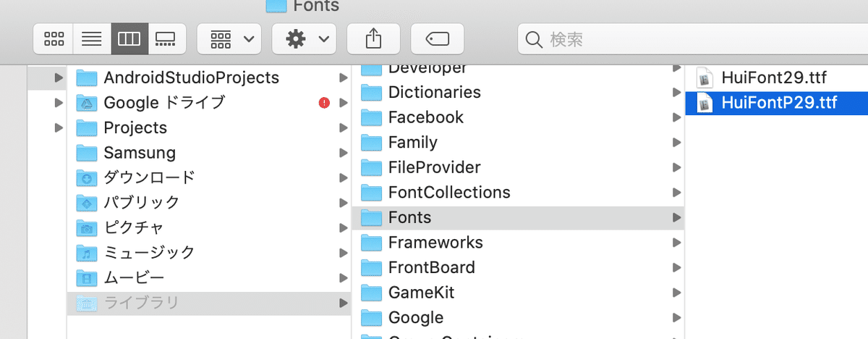
Task: Select the Samsung folder
Action: tap(209, 153)
